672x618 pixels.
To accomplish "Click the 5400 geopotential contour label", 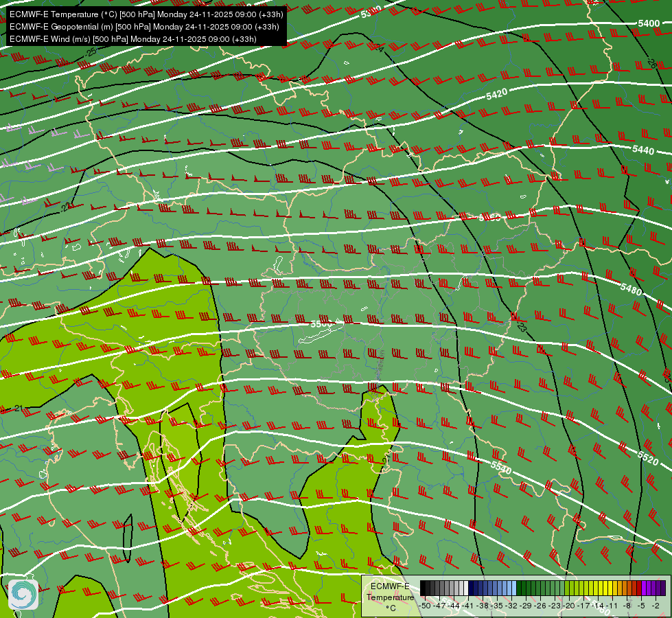I will (649, 23).
